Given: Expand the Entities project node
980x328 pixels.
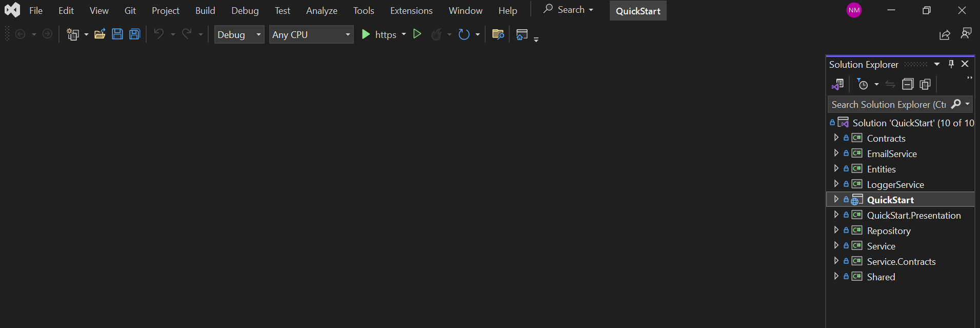Looking at the screenshot, I should pyautogui.click(x=836, y=168).
